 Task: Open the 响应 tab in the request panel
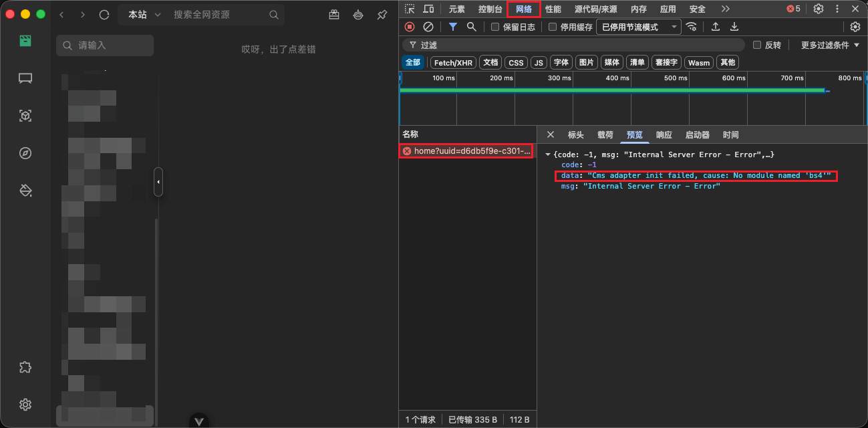click(x=664, y=134)
